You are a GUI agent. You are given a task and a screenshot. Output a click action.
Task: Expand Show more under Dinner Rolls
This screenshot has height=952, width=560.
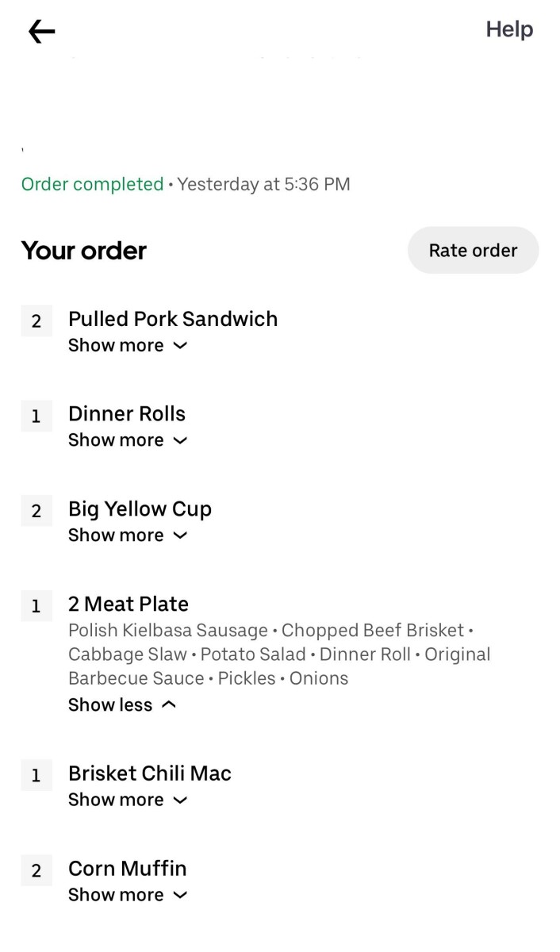(128, 440)
